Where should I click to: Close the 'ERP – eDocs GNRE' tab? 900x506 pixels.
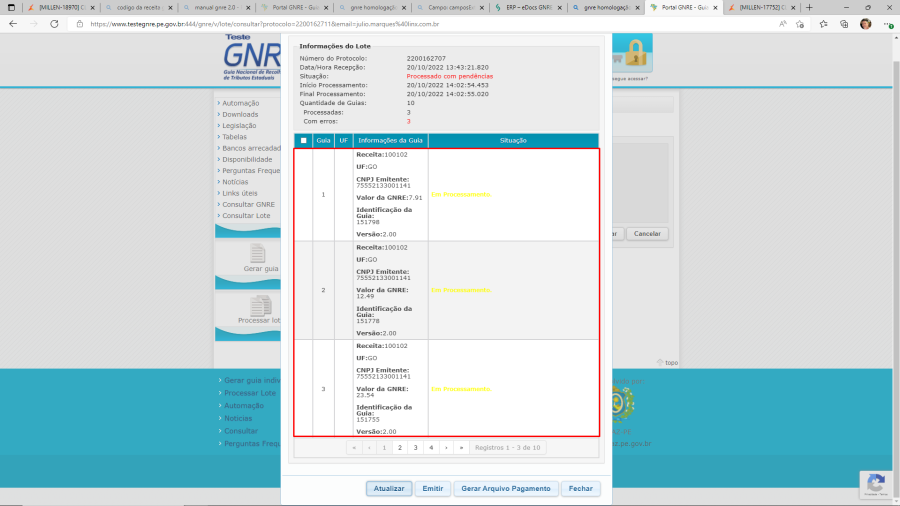(560, 7)
